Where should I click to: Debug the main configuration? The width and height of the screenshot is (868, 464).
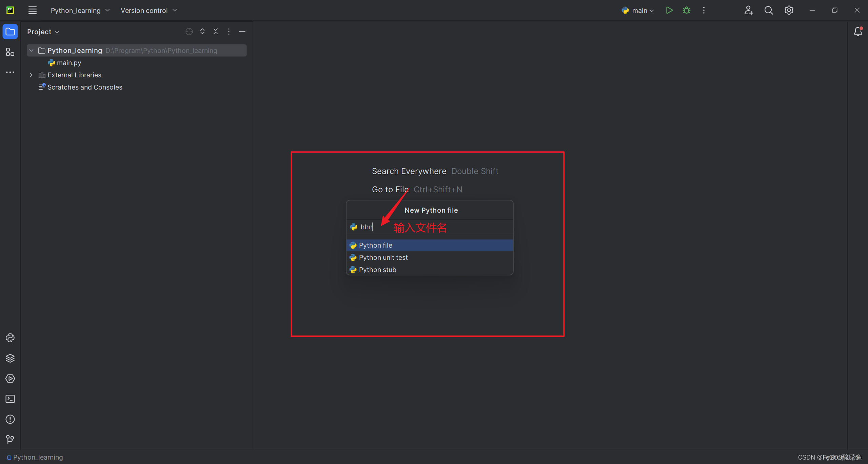point(687,10)
